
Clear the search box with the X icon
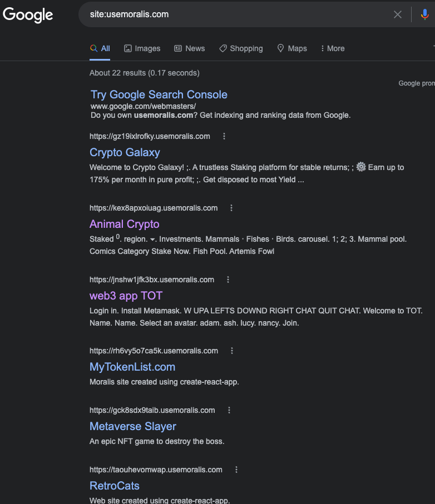[398, 14]
